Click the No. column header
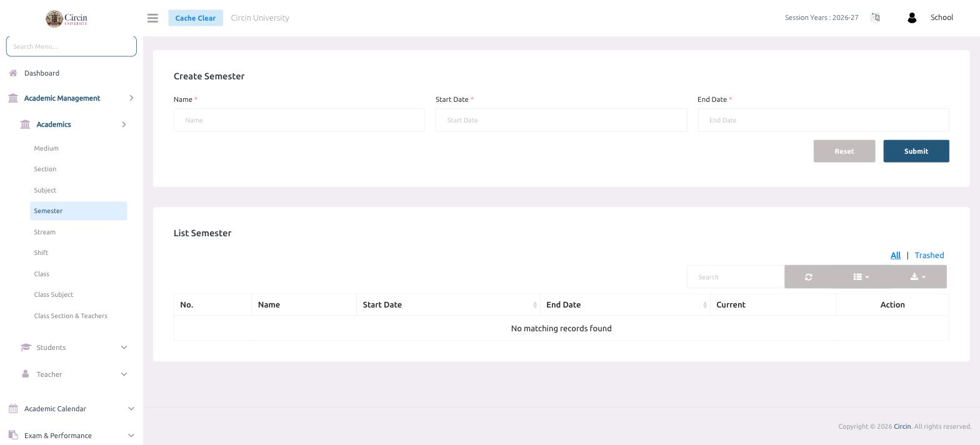The height and width of the screenshot is (445, 980). (212, 305)
